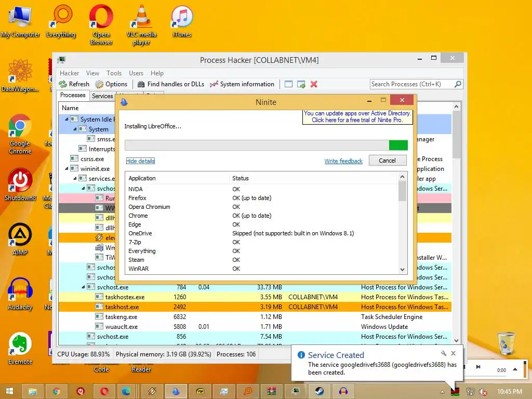Image resolution: width=532 pixels, height=399 pixels.
Task: Open Options from the Process Hacker toolbar
Action: coord(111,84)
